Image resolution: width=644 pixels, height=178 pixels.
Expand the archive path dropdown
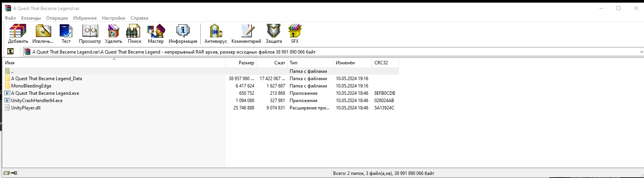coord(641,52)
